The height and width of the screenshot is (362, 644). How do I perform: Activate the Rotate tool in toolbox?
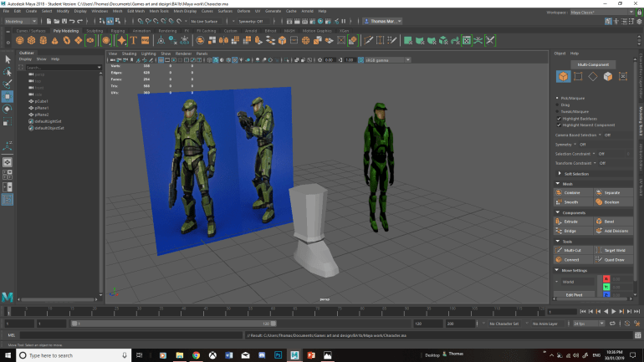coord(8,109)
